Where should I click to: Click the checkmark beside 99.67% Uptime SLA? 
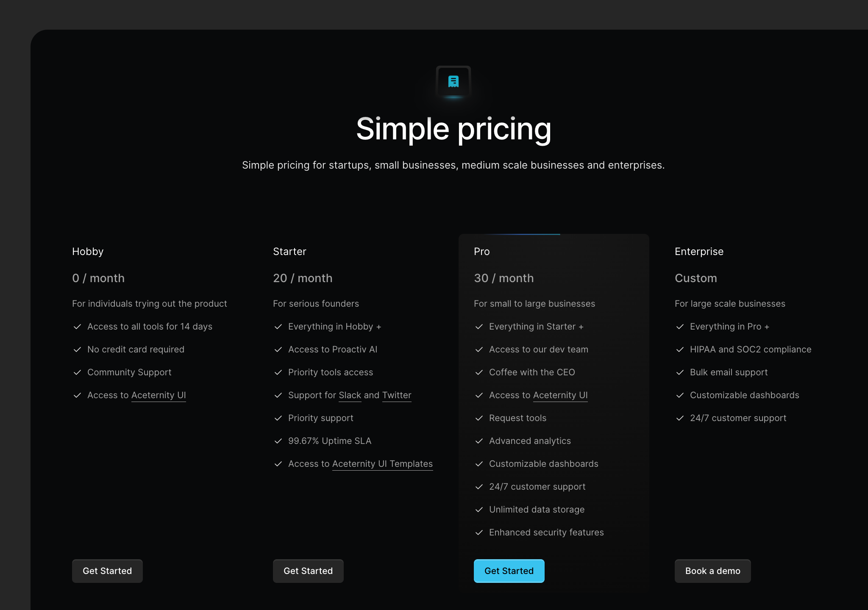[278, 441]
